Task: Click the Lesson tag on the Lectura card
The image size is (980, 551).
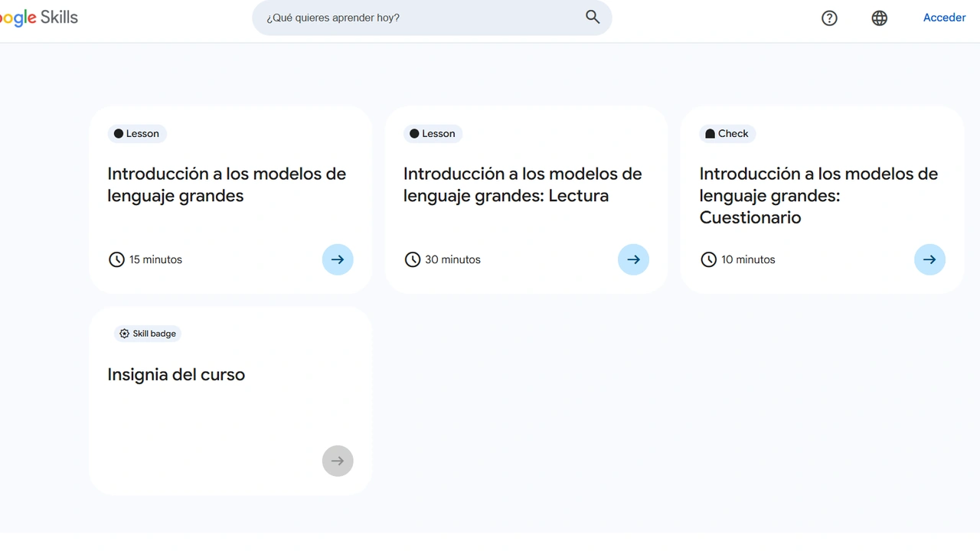Action: point(433,133)
